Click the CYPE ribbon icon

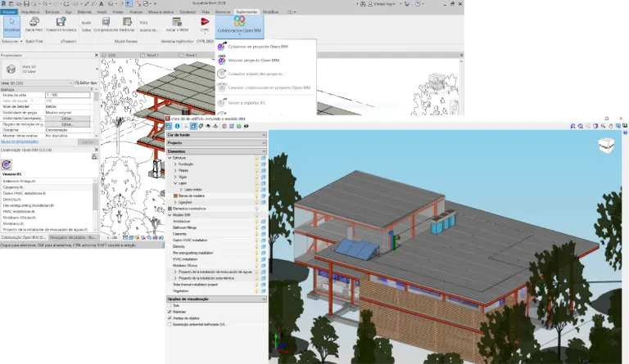pyautogui.click(x=205, y=21)
